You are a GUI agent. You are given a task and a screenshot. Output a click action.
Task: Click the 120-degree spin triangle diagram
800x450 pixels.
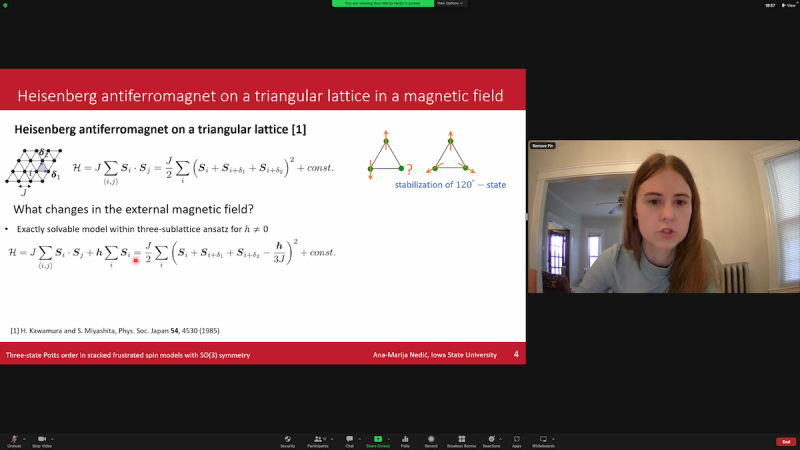coord(451,153)
